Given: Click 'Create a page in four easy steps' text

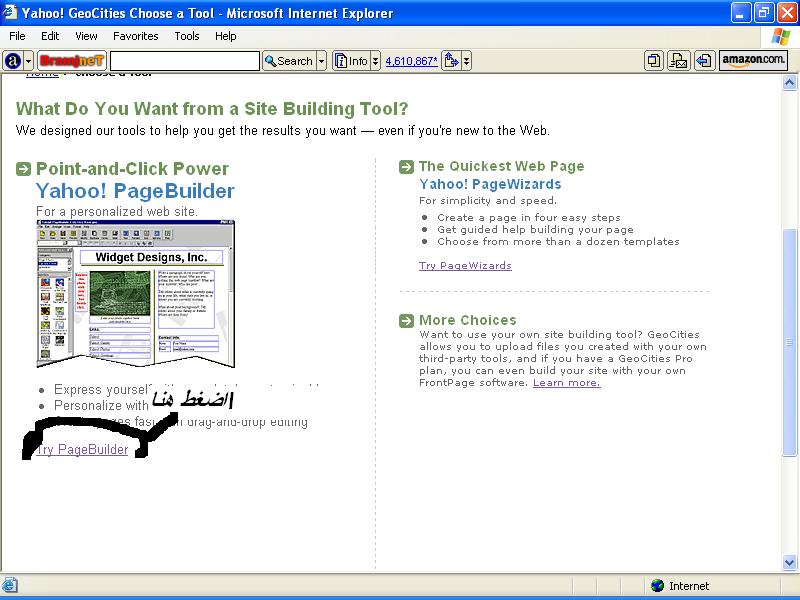Looking at the screenshot, I should tap(529, 217).
